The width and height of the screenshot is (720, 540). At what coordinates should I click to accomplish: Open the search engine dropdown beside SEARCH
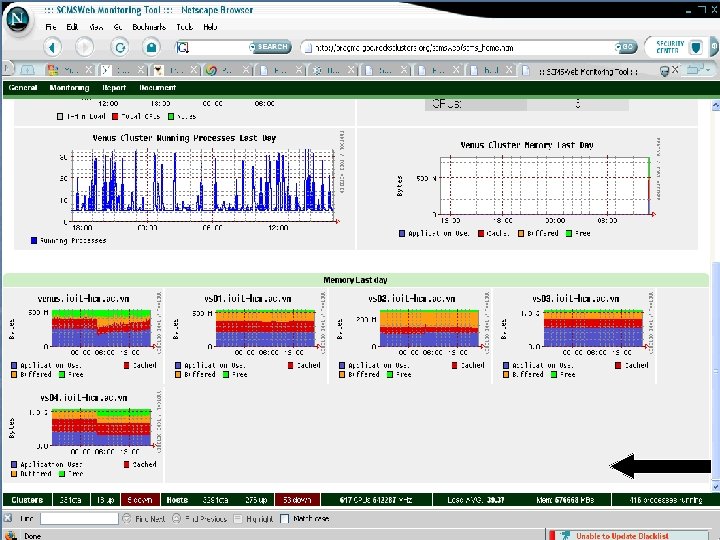(x=252, y=47)
